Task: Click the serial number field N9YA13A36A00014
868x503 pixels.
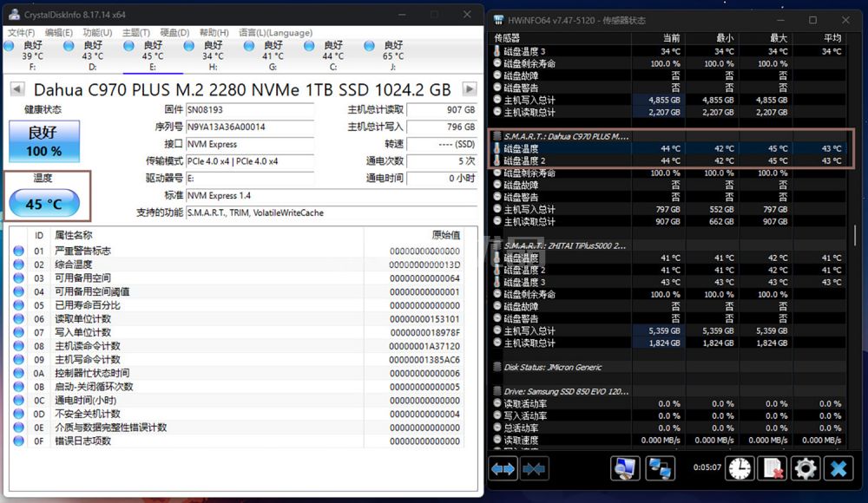Action: click(x=250, y=127)
